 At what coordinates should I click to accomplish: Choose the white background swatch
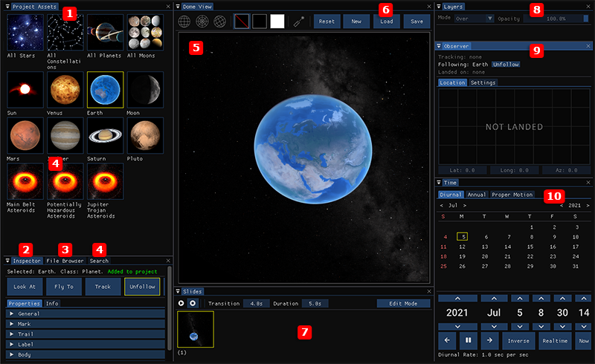[277, 22]
